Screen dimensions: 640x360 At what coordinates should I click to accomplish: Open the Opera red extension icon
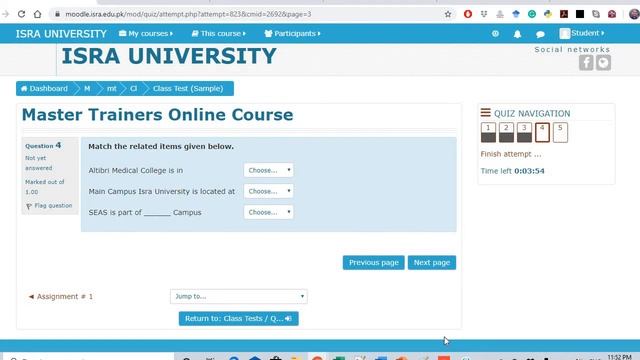[x=468, y=14]
